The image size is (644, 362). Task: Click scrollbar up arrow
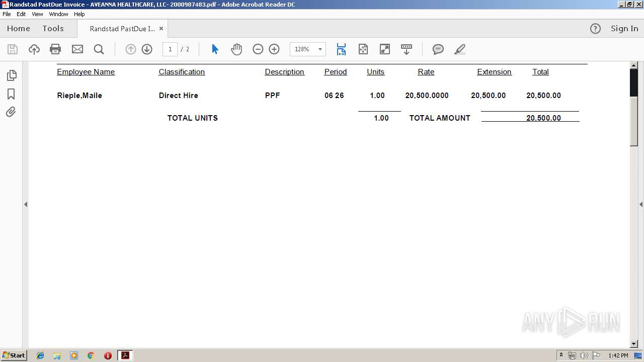pos(634,65)
